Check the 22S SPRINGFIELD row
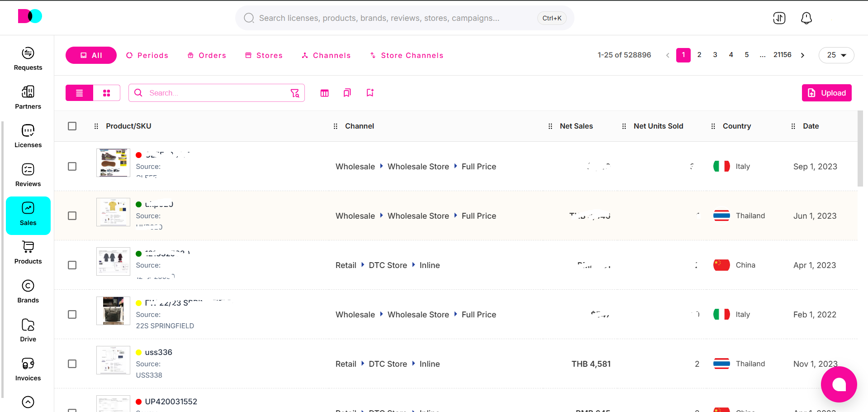 pyautogui.click(x=72, y=315)
